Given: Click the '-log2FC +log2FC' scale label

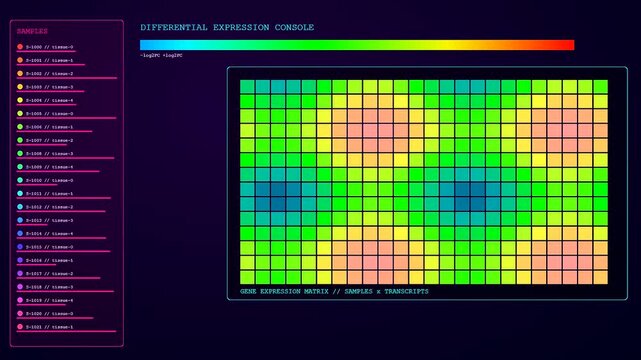Looking at the screenshot, I should pyautogui.click(x=161, y=55).
